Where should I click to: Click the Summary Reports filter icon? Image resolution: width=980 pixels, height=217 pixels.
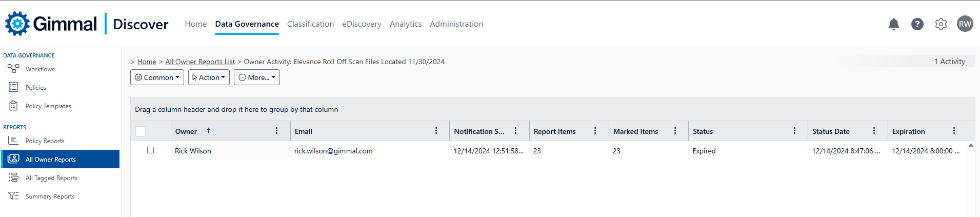point(13,196)
